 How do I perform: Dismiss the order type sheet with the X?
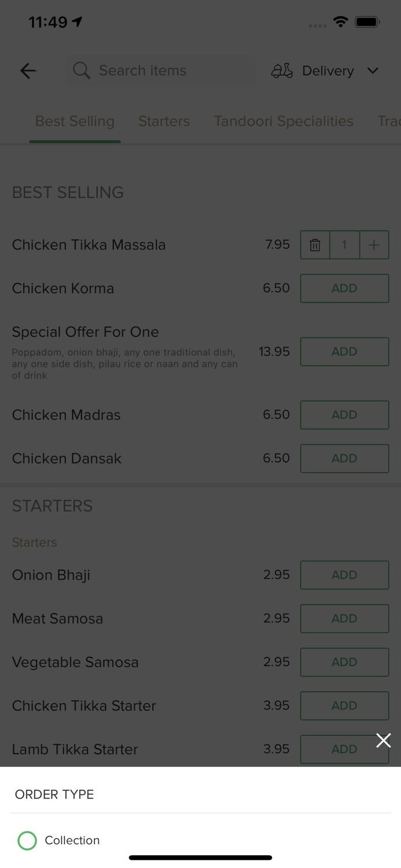tap(384, 740)
